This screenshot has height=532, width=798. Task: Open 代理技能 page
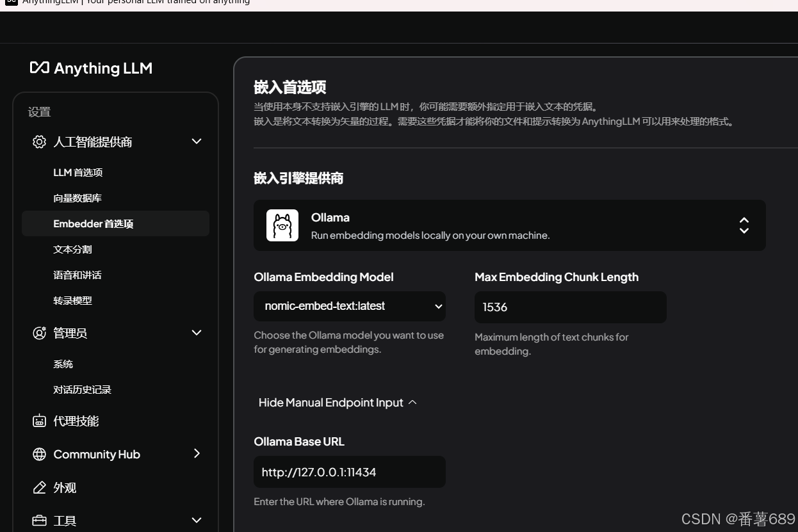pyautogui.click(x=76, y=421)
